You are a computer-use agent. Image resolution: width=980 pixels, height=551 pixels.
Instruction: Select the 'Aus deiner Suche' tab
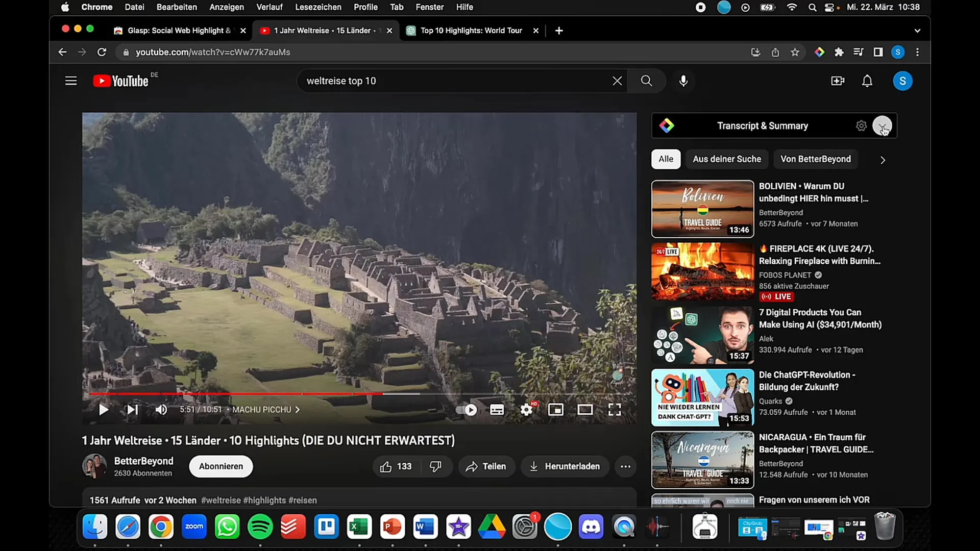[727, 159]
